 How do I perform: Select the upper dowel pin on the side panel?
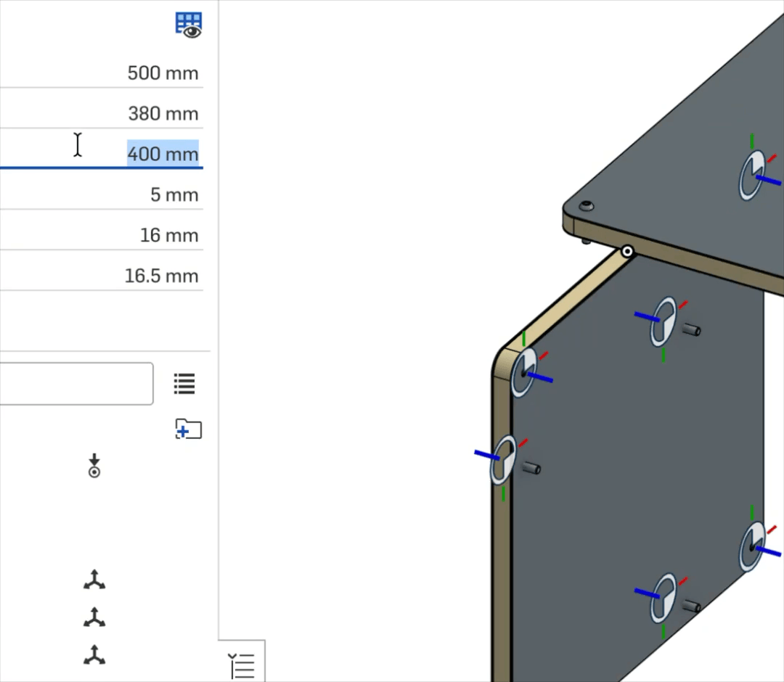click(x=692, y=329)
